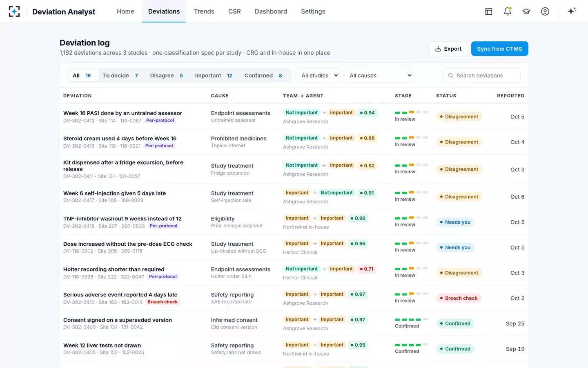The image size is (588, 368).
Task: Click the Breach check tag on DV-302-0410
Action: 163,302
